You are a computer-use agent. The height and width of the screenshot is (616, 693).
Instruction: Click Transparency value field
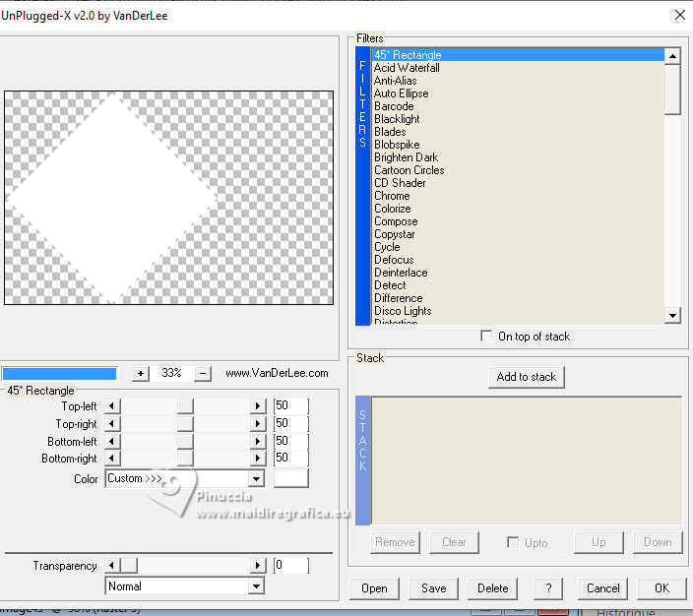(290, 565)
